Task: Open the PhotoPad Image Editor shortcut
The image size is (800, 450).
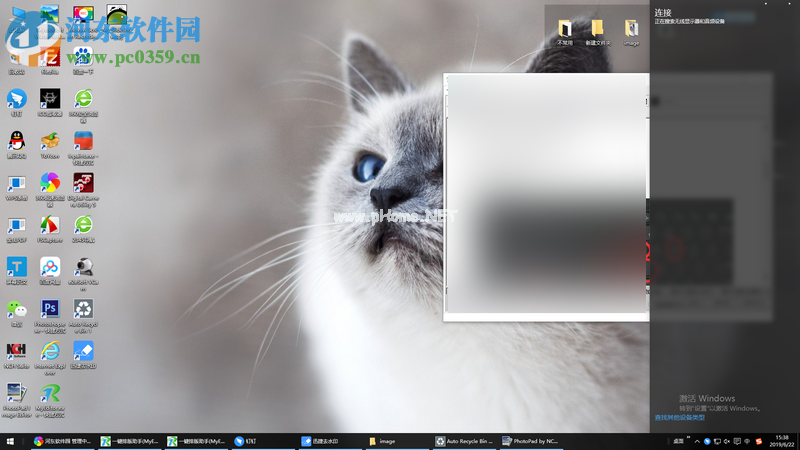Action: point(16,401)
